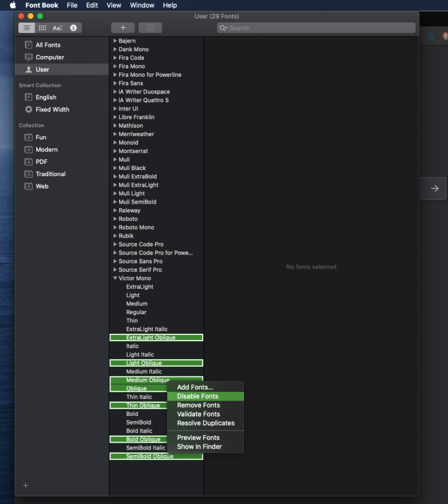Expand the Bajern font family
The height and width of the screenshot is (504, 448).
[115, 41]
